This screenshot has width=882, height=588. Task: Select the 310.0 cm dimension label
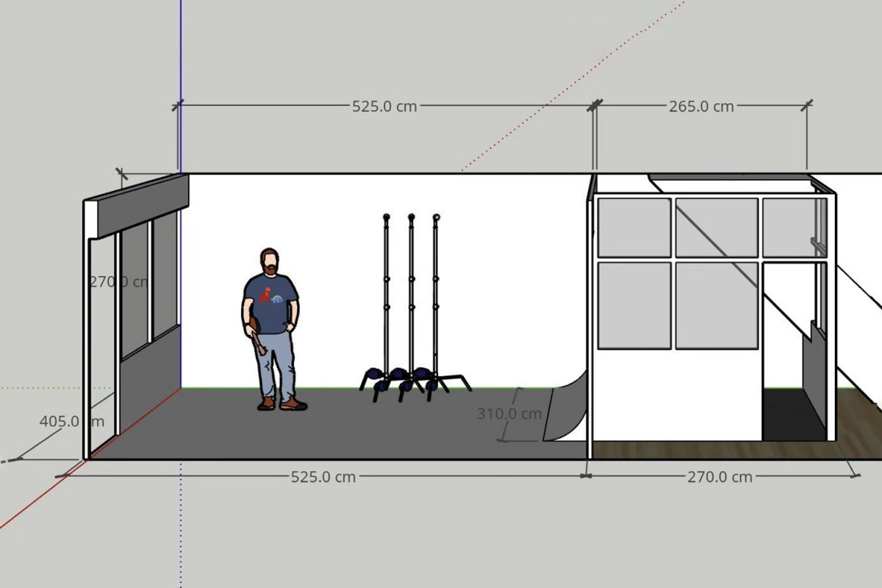pyautogui.click(x=509, y=414)
